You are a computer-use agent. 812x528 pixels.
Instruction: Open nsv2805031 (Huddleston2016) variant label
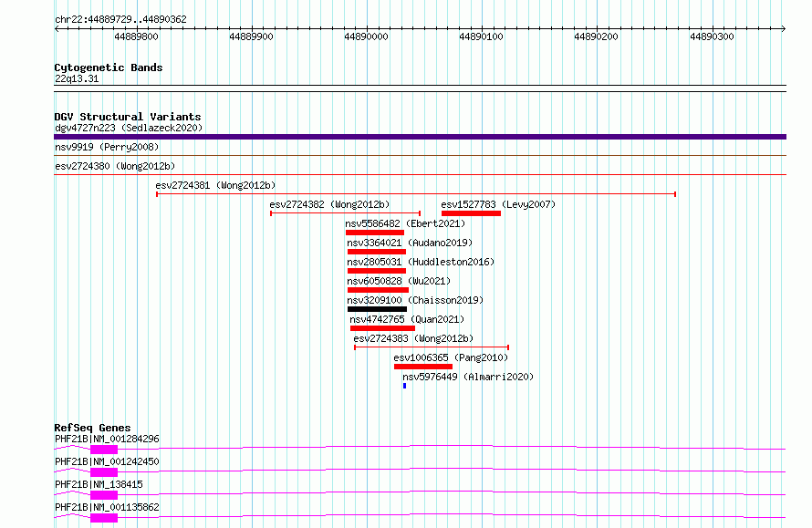[x=421, y=262]
